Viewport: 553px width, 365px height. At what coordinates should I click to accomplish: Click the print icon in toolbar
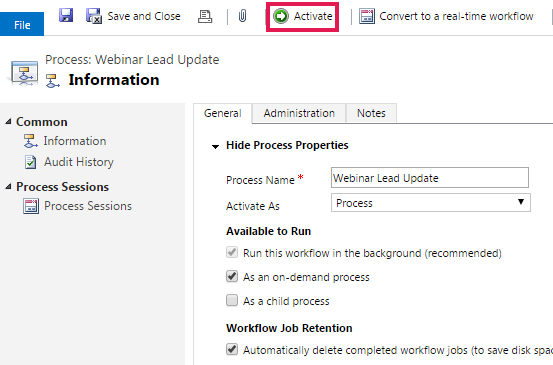pyautogui.click(x=205, y=16)
